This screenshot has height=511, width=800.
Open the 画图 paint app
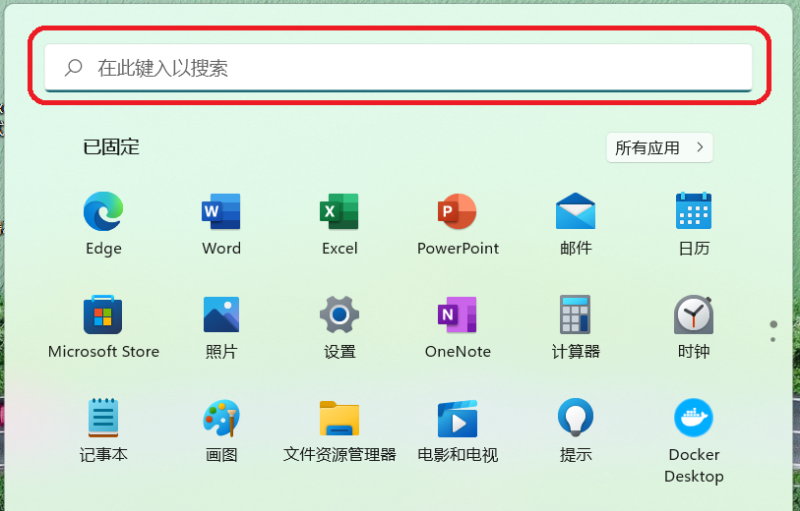point(221,430)
